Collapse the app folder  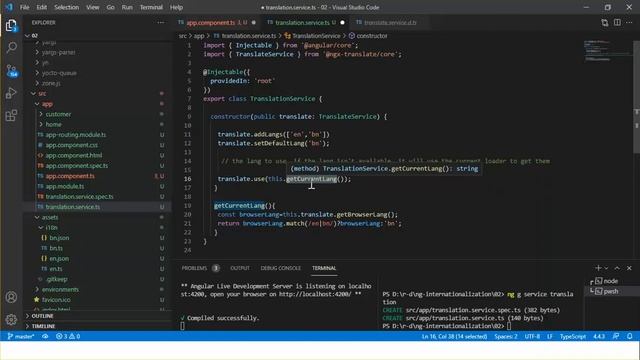[47, 104]
